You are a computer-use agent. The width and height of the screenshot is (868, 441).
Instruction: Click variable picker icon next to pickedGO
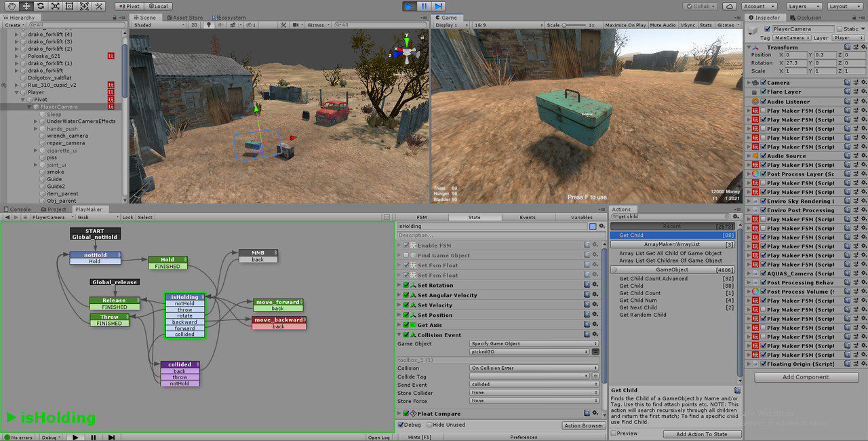(595, 352)
